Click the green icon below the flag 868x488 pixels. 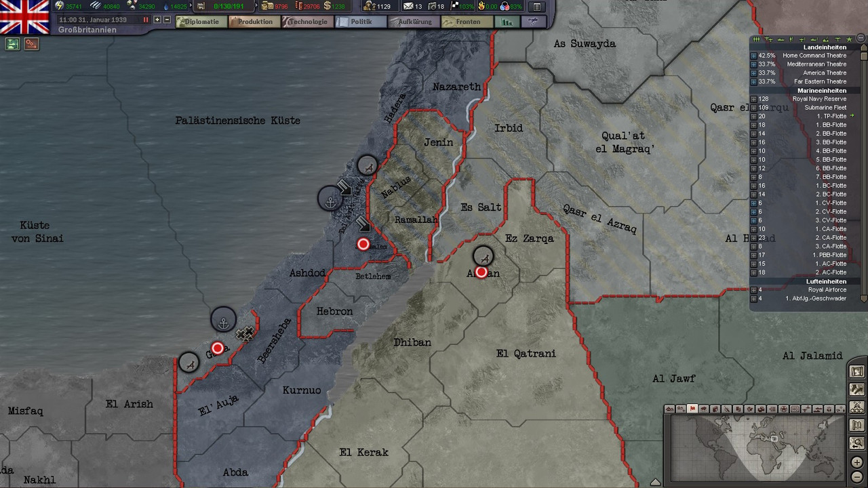point(12,44)
